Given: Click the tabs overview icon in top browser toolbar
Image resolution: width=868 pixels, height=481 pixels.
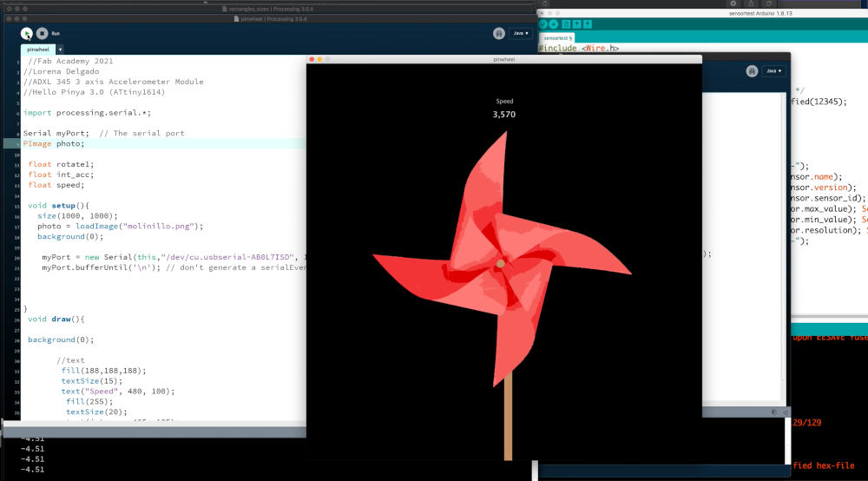Looking at the screenshot, I should click(769, 3).
